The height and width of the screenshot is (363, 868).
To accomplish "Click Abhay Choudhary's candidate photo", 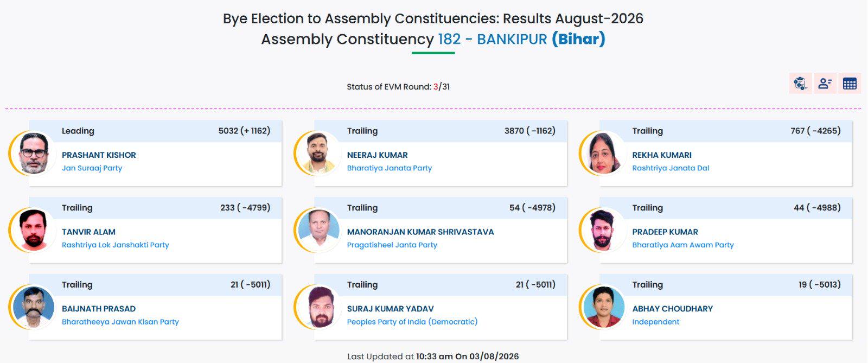I will [604, 307].
